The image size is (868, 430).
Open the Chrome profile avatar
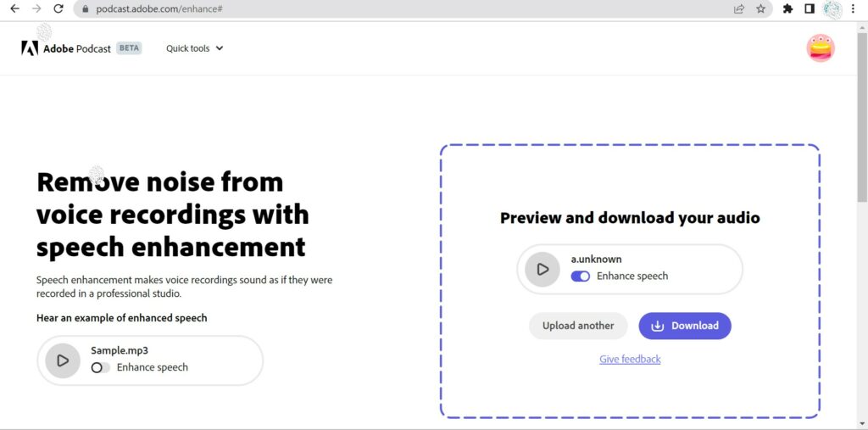[x=832, y=8]
